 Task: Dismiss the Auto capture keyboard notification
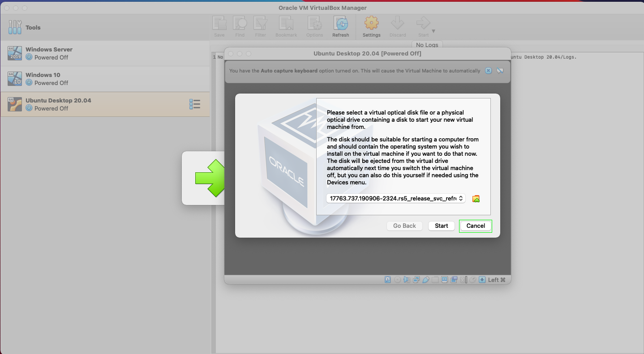pyautogui.click(x=488, y=70)
